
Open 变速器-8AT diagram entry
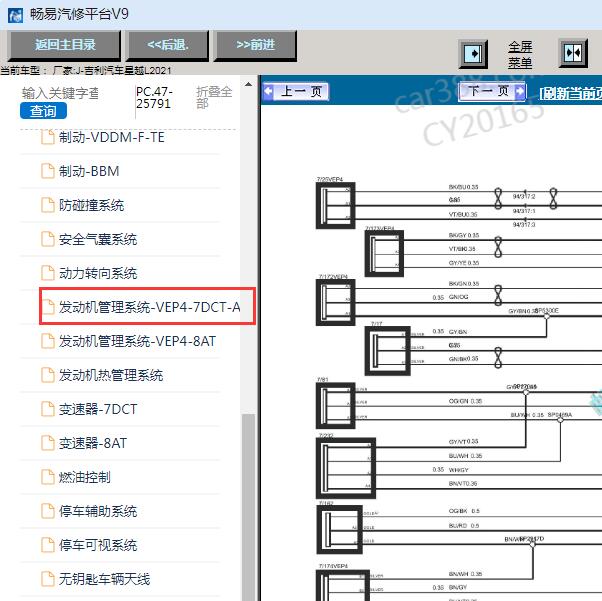coord(93,443)
